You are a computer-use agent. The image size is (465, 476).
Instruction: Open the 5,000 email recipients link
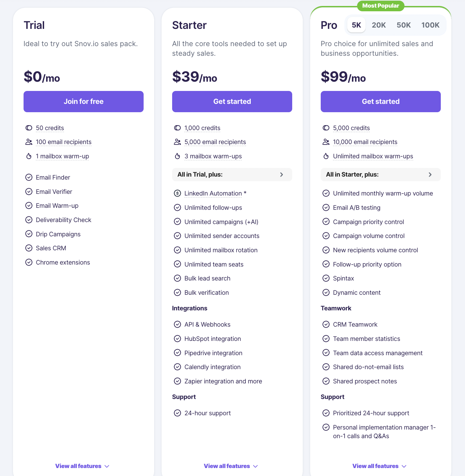[x=215, y=142]
